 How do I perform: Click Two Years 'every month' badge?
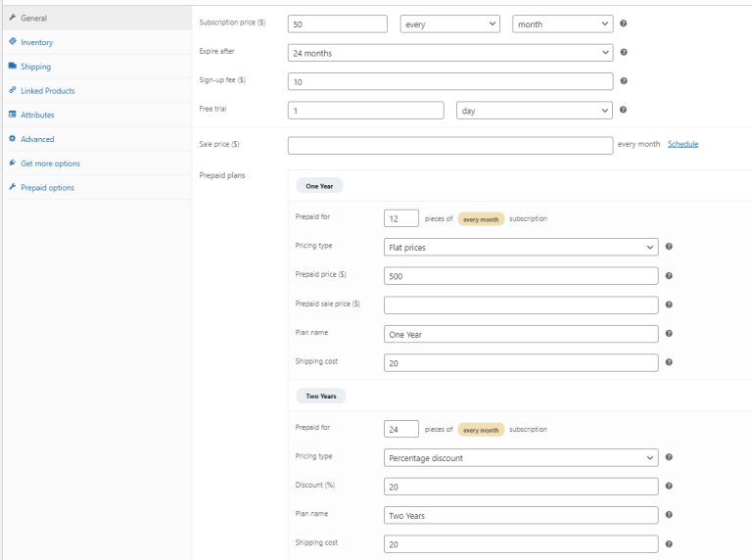click(481, 430)
